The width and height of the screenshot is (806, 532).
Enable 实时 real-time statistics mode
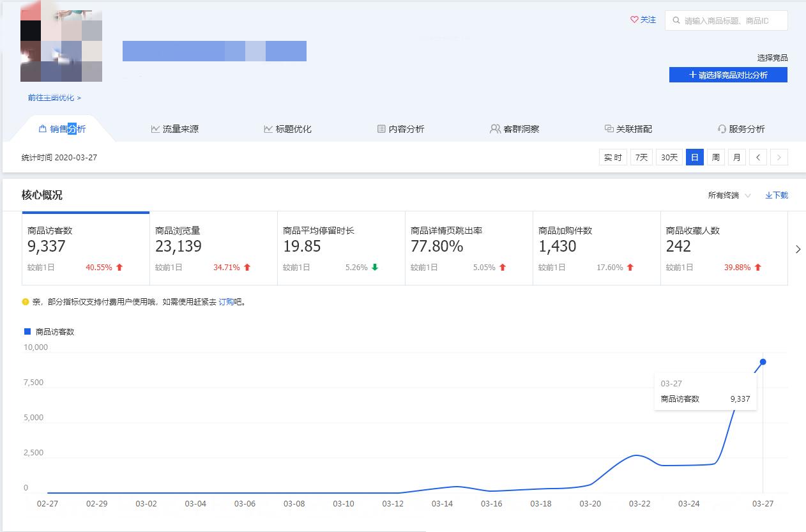(612, 156)
